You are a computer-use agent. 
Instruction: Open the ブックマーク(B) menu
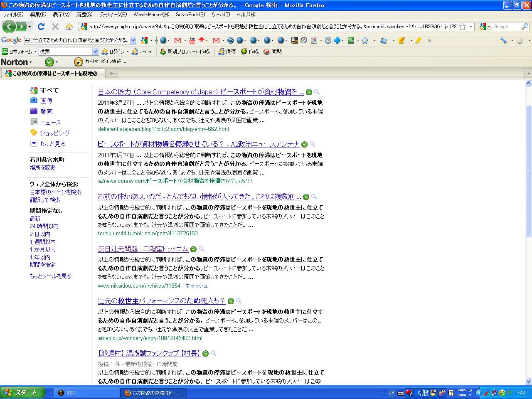(113, 15)
